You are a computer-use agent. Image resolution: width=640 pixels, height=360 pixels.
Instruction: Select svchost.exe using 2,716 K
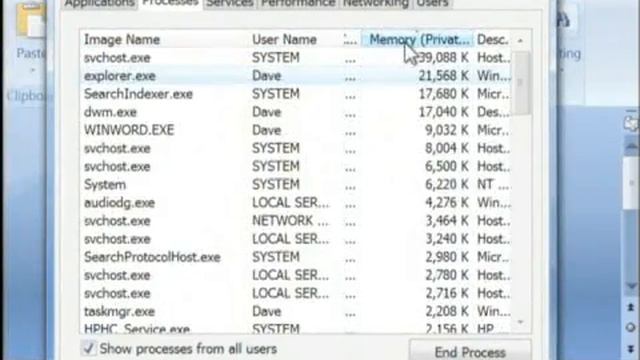(296, 293)
